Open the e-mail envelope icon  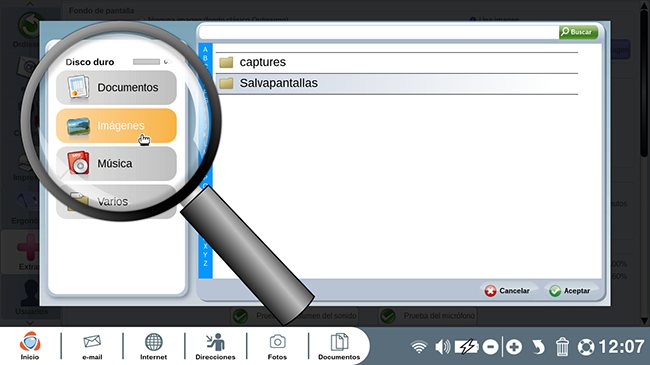point(92,346)
